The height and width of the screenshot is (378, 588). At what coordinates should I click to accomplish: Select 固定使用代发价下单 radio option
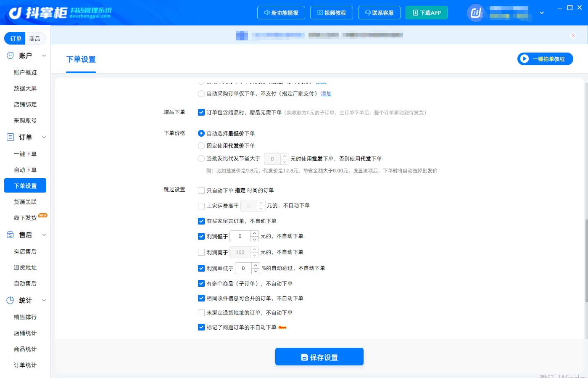click(x=201, y=146)
